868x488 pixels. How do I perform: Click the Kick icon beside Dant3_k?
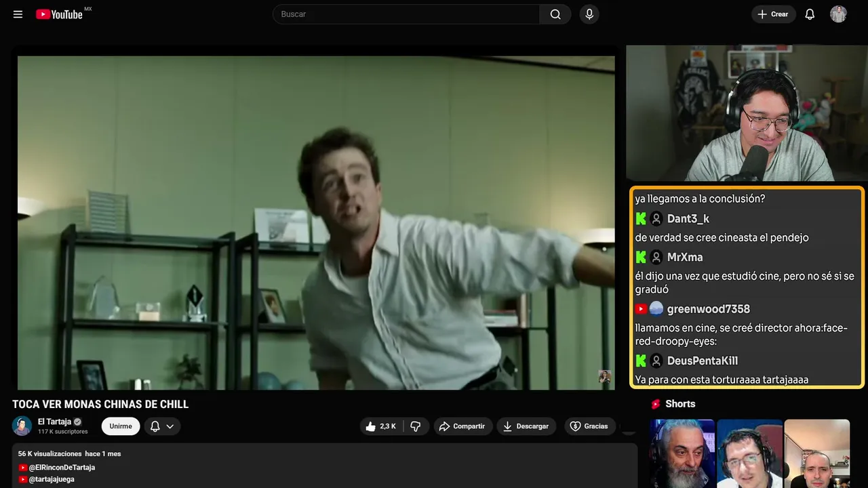[x=641, y=219]
